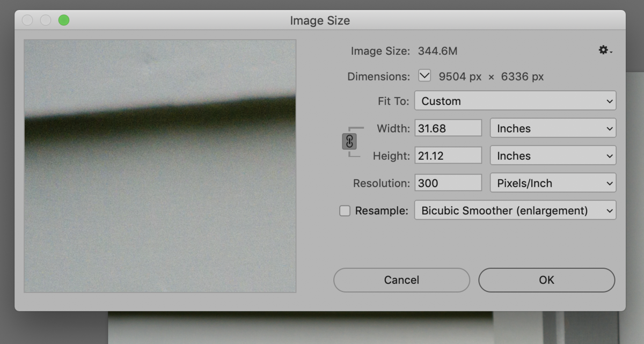Open the gear settings menu

coord(605,50)
